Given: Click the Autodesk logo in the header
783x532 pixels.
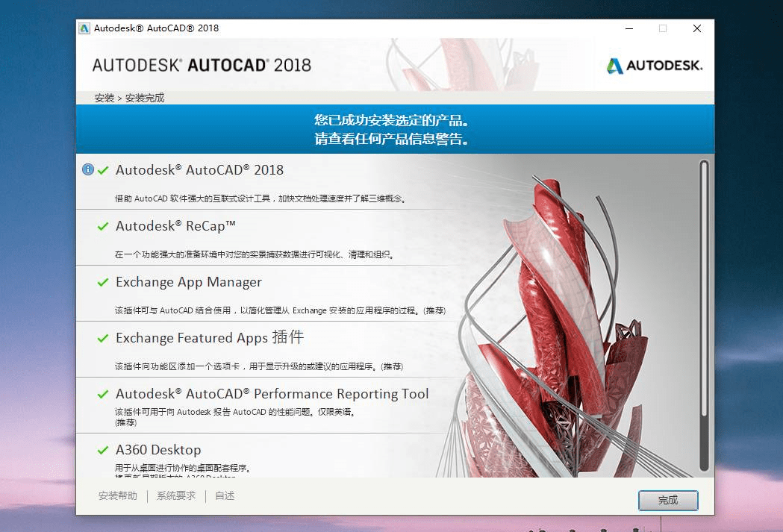Looking at the screenshot, I should coord(654,66).
